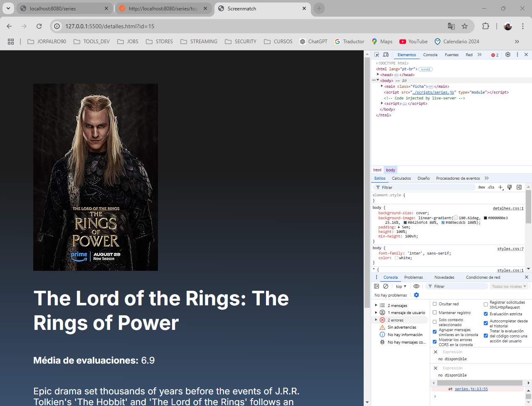Open the Diseño styles tab
The width and height of the screenshot is (532, 406).
tap(424, 178)
